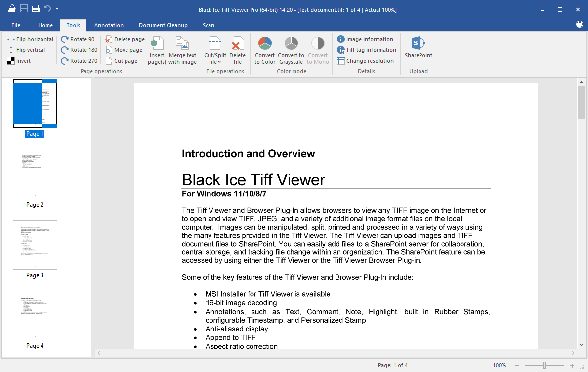The image size is (588, 372).
Task: Invert the image colors
Action: (x=19, y=61)
